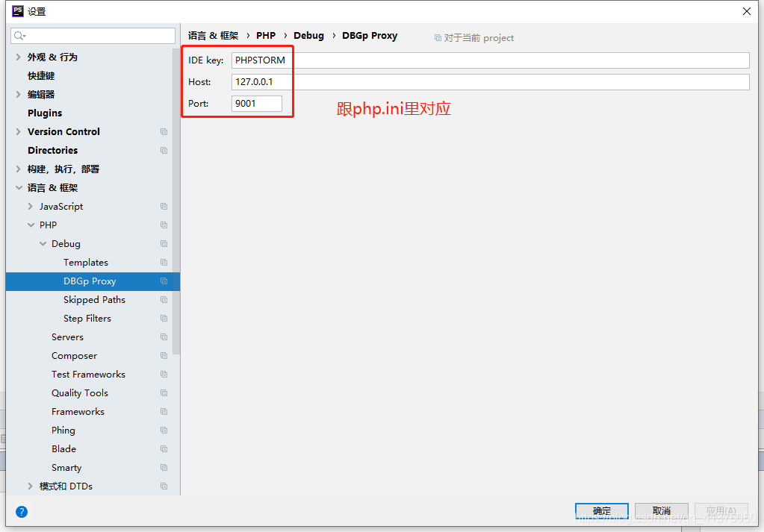Image resolution: width=764 pixels, height=532 pixels.
Task: Click project-level icon beside Templates
Action: pos(164,263)
